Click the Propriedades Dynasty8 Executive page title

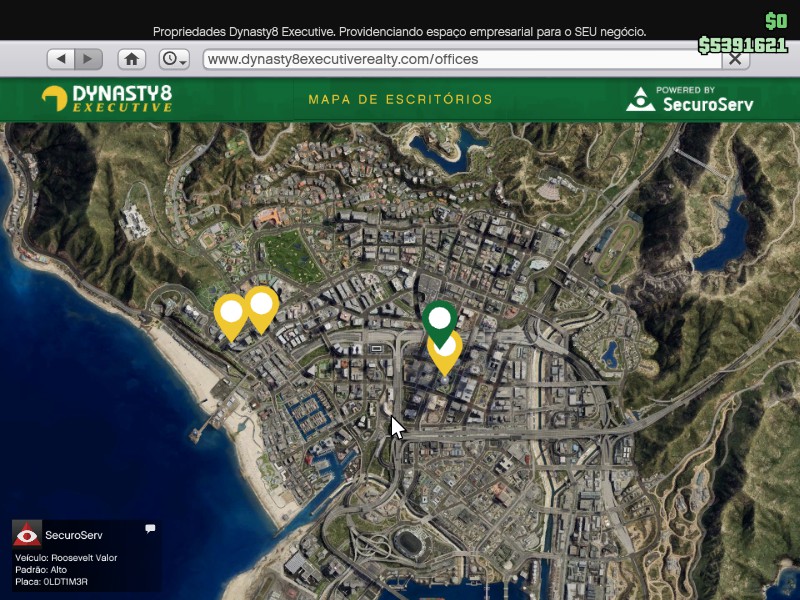tap(399, 32)
